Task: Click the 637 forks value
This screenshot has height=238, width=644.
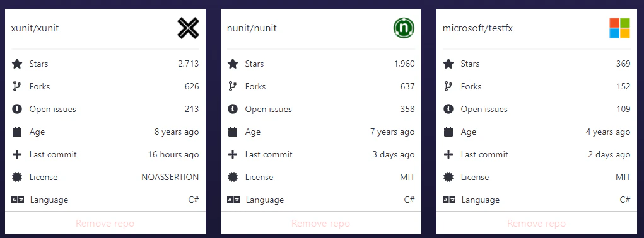Action: click(x=407, y=86)
